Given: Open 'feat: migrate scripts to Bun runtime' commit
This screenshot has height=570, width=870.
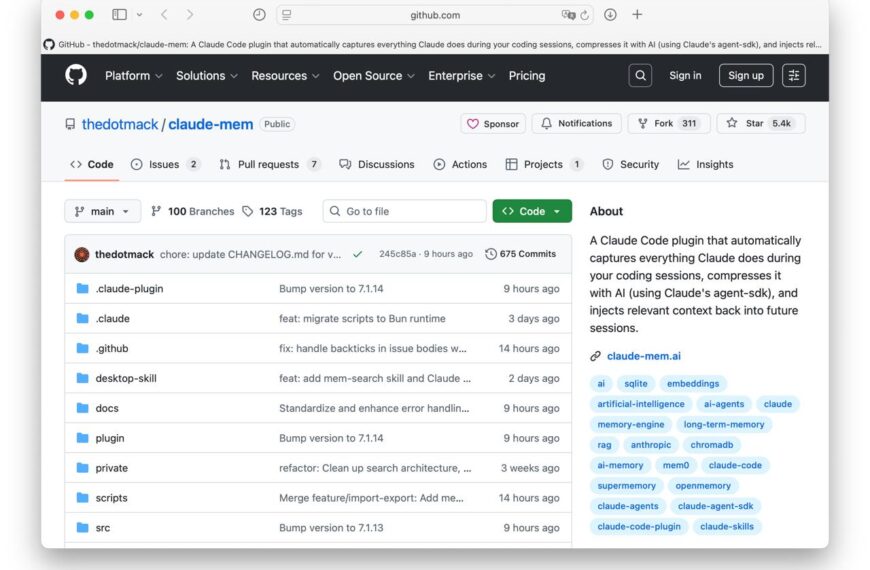Looking at the screenshot, I should [362, 319].
